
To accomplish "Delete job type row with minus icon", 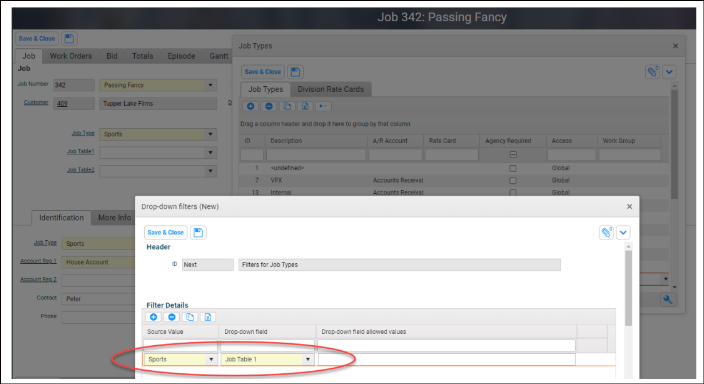I will 268,106.
